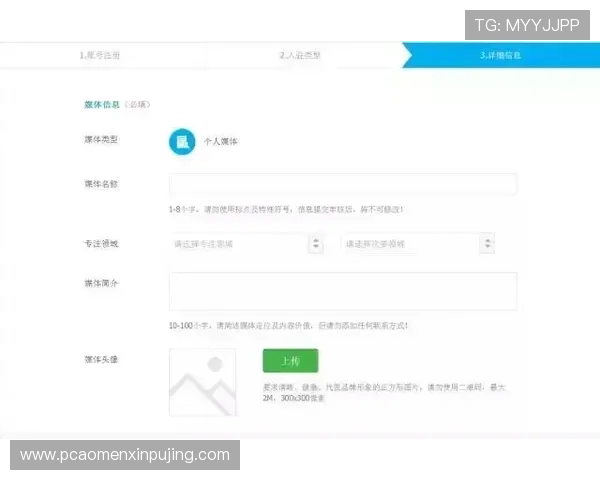Click the 2M 300x300 avatar requirement text
This screenshot has width=600, height=480.
point(384,393)
